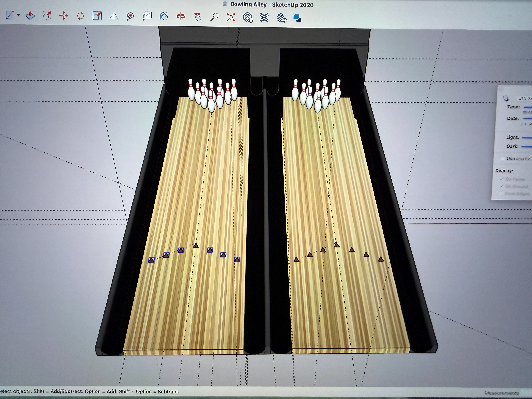Select the Scale tool
The width and height of the screenshot is (532, 399).
(x=97, y=16)
